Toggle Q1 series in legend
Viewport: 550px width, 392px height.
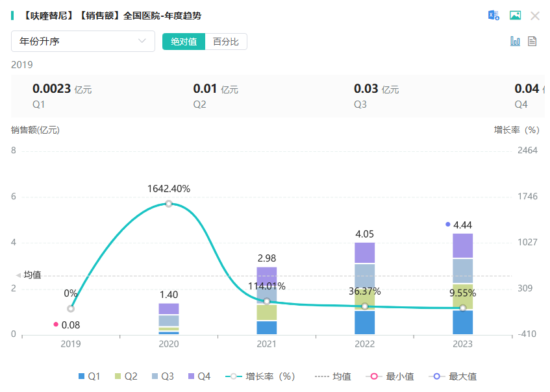point(89,376)
